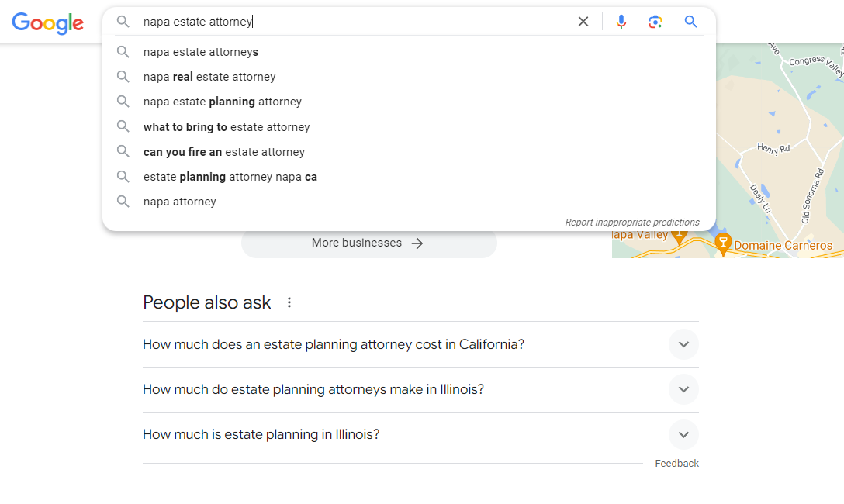The height and width of the screenshot is (504, 844).
Task: Click the Domaine Carneros map pin
Action: (x=723, y=244)
